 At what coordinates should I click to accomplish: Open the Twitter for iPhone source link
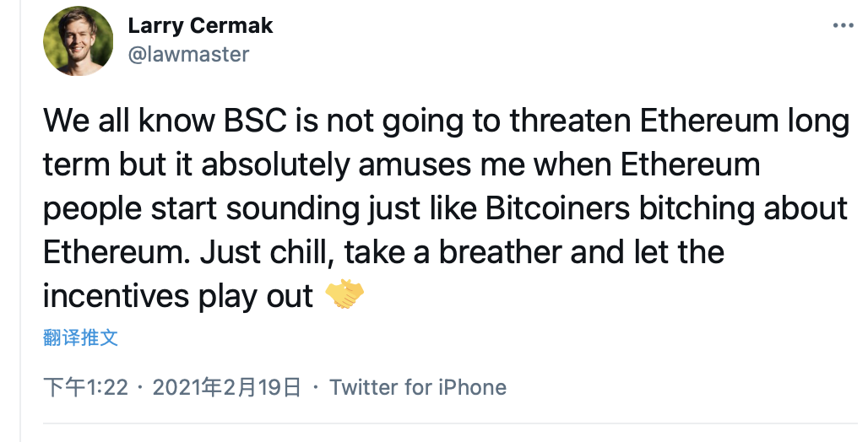[418, 387]
